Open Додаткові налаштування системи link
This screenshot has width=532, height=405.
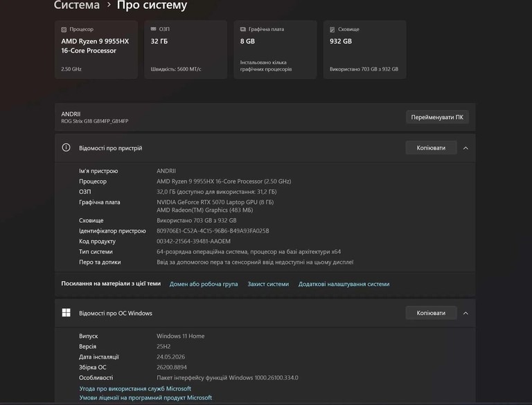[344, 284]
